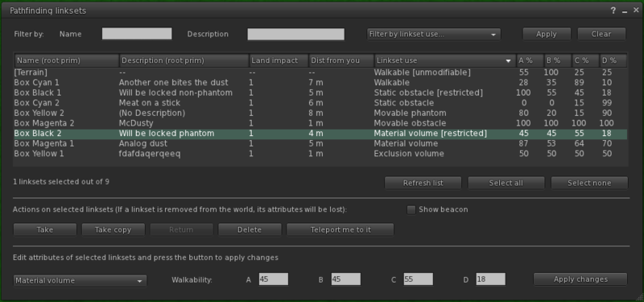Open the Material volume linkset type dropdown
644x302 pixels.
pos(80,280)
